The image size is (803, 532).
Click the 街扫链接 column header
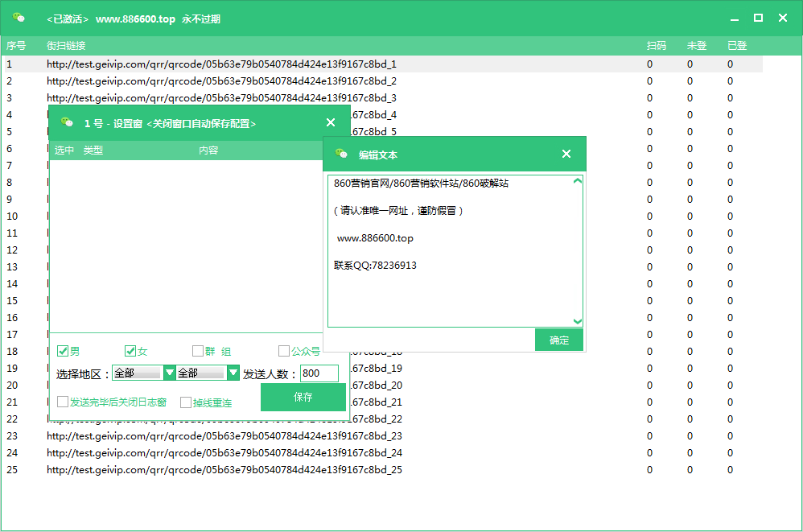tap(66, 46)
